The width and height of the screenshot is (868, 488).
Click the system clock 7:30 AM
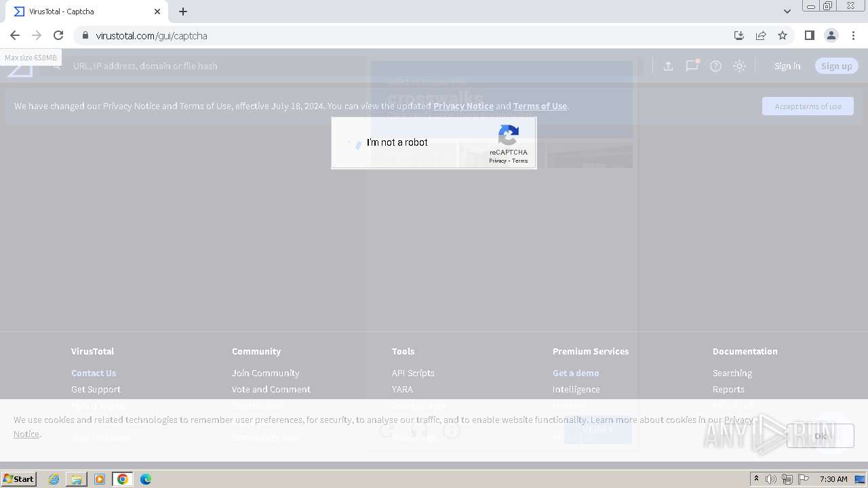(x=833, y=479)
